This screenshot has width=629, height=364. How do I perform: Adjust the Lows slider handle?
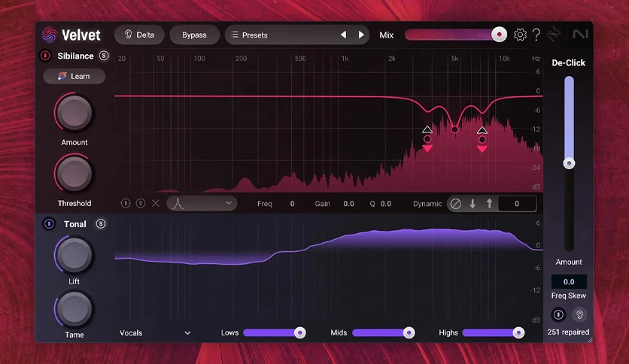click(x=299, y=332)
